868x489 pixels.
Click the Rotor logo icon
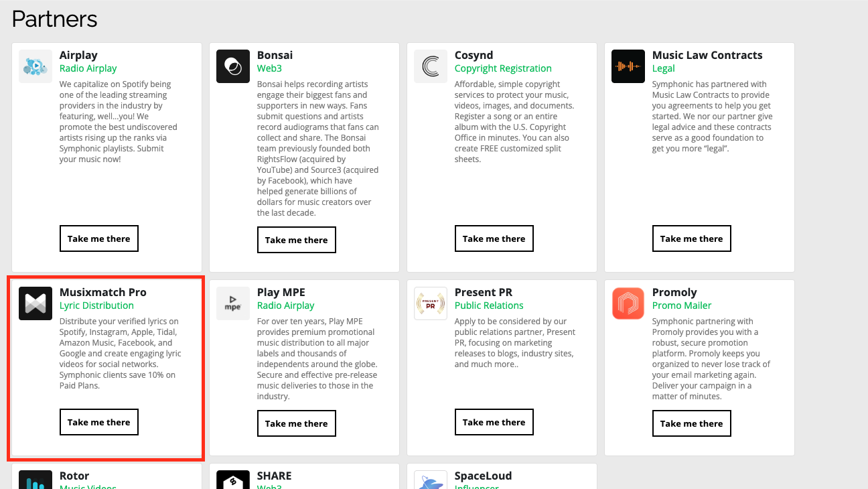(x=35, y=480)
